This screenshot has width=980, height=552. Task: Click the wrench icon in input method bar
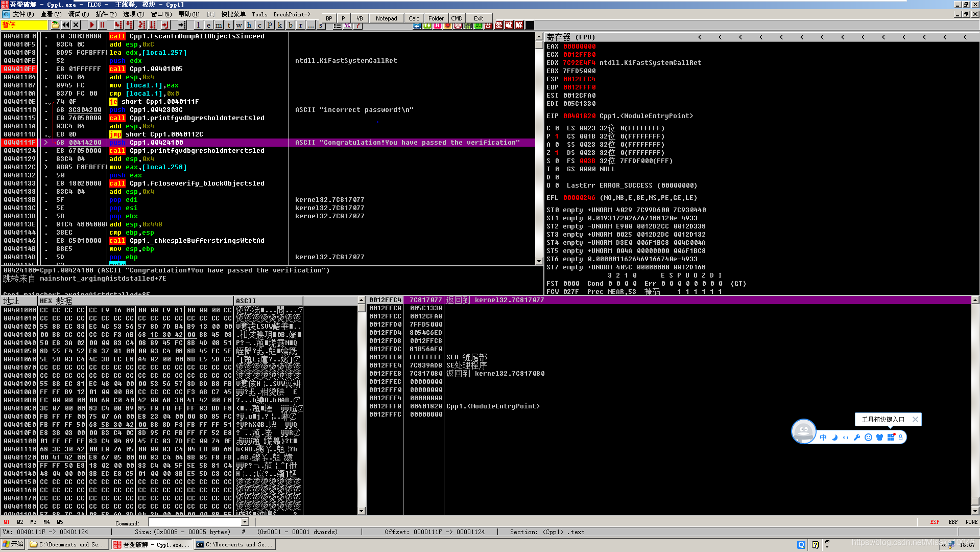(857, 437)
